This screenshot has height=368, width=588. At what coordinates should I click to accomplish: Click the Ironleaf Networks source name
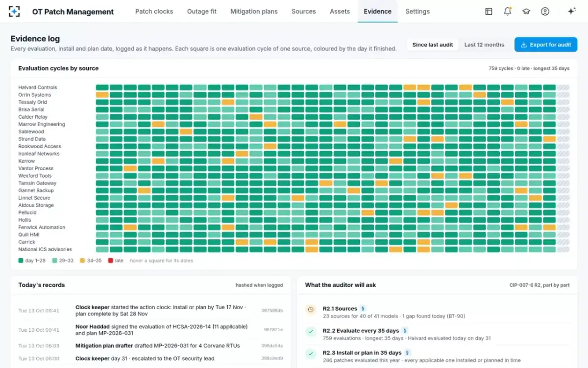(x=39, y=154)
